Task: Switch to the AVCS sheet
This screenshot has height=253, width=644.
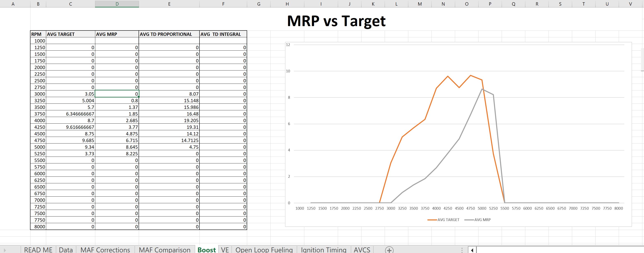Action: pos(362,250)
